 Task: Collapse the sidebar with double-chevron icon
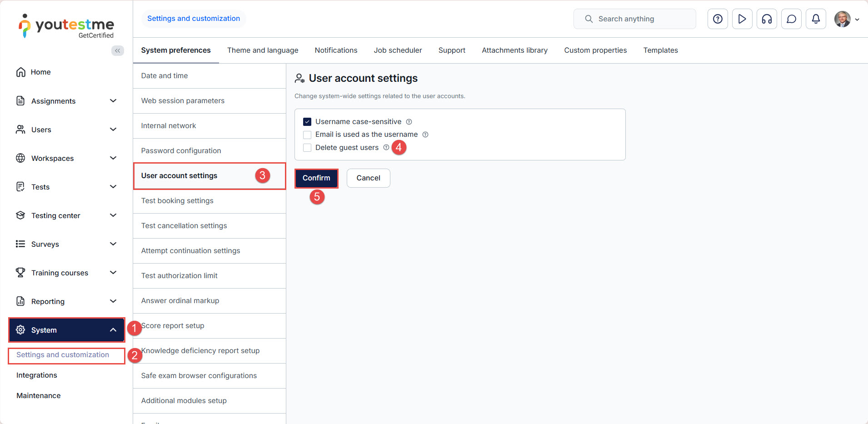[x=117, y=50]
